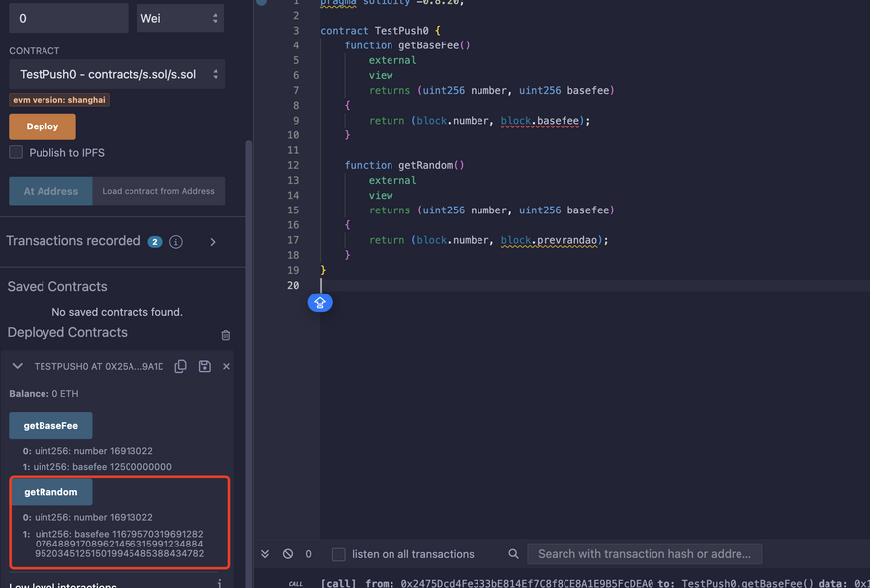
Task: Enable the Publish to IPFS checkbox
Action: click(x=16, y=152)
